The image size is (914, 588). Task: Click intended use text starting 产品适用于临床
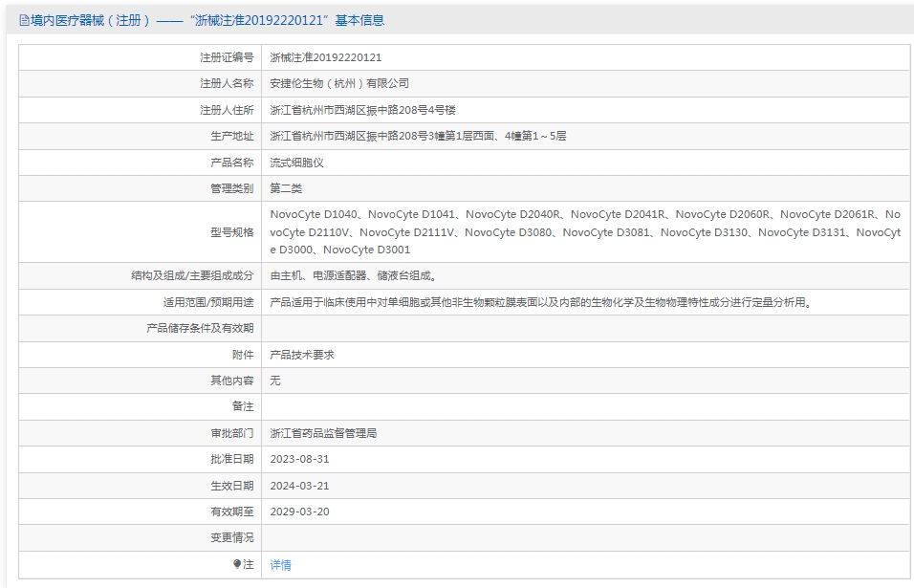pyautogui.click(x=541, y=302)
